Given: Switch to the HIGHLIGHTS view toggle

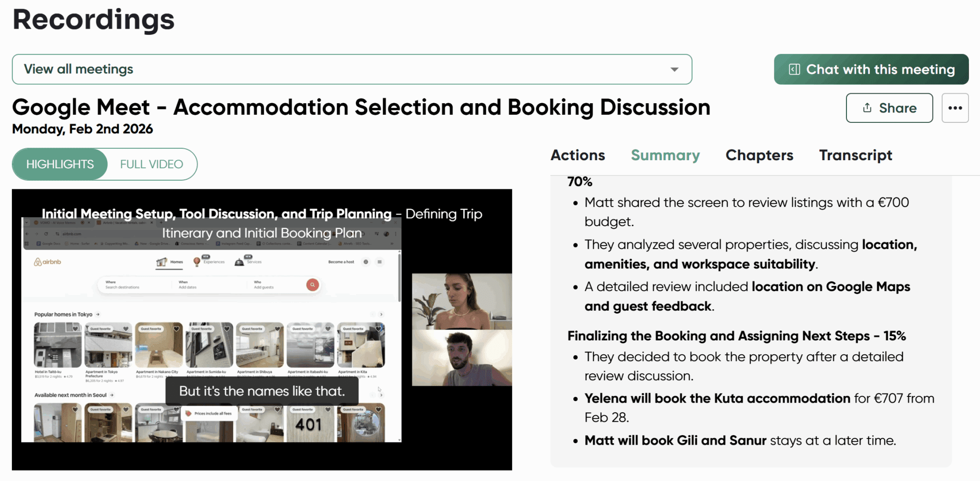Looking at the screenshot, I should [x=60, y=164].
